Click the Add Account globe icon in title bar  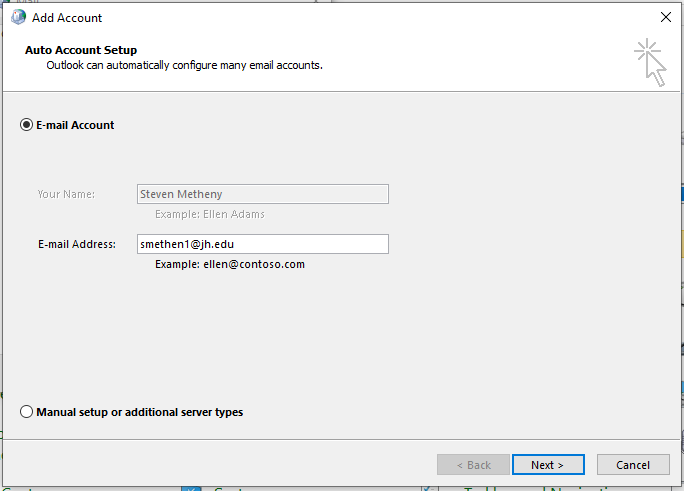pyautogui.click(x=18, y=17)
